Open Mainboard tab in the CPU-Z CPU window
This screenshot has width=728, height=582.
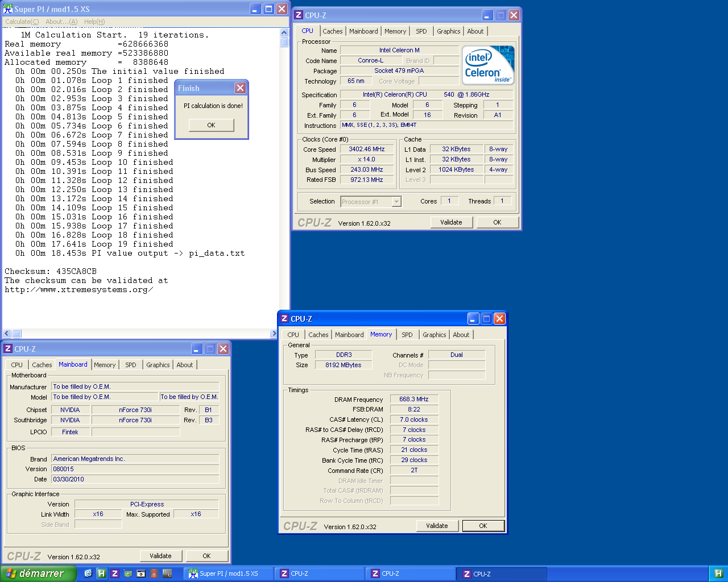tap(363, 31)
